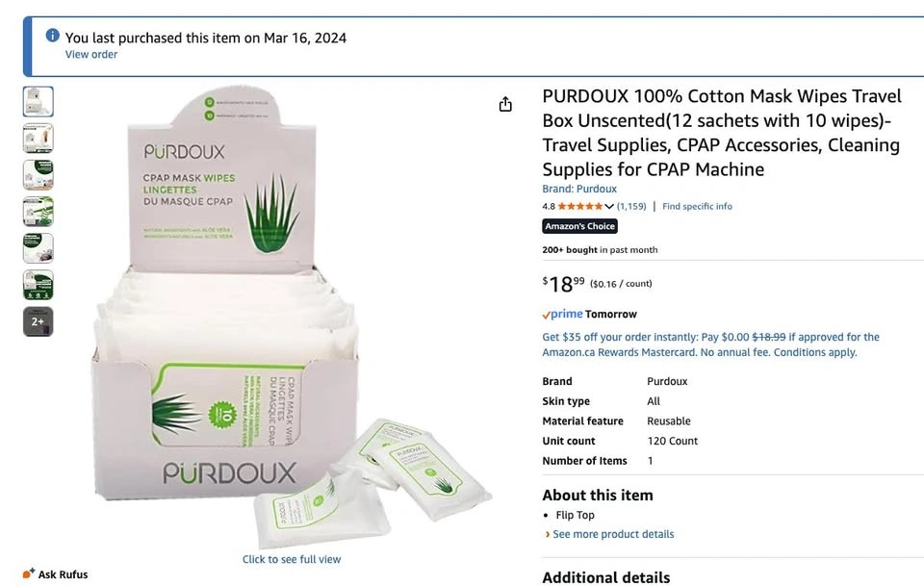Select the fourth thumbnail with aloe leaves

(38, 212)
